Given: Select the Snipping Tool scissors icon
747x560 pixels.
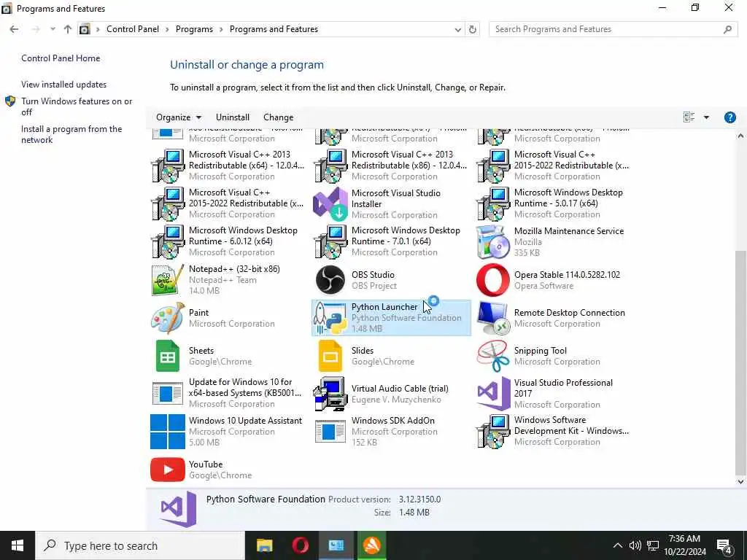Looking at the screenshot, I should point(492,356).
